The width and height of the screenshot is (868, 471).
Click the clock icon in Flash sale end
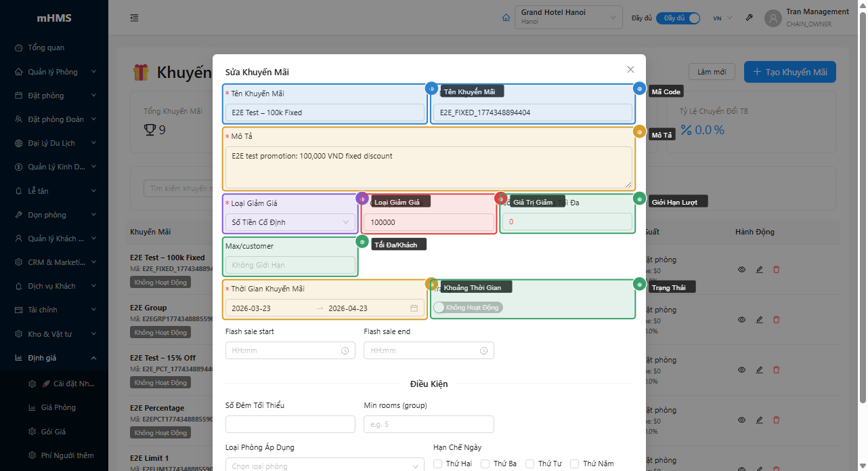pos(483,351)
